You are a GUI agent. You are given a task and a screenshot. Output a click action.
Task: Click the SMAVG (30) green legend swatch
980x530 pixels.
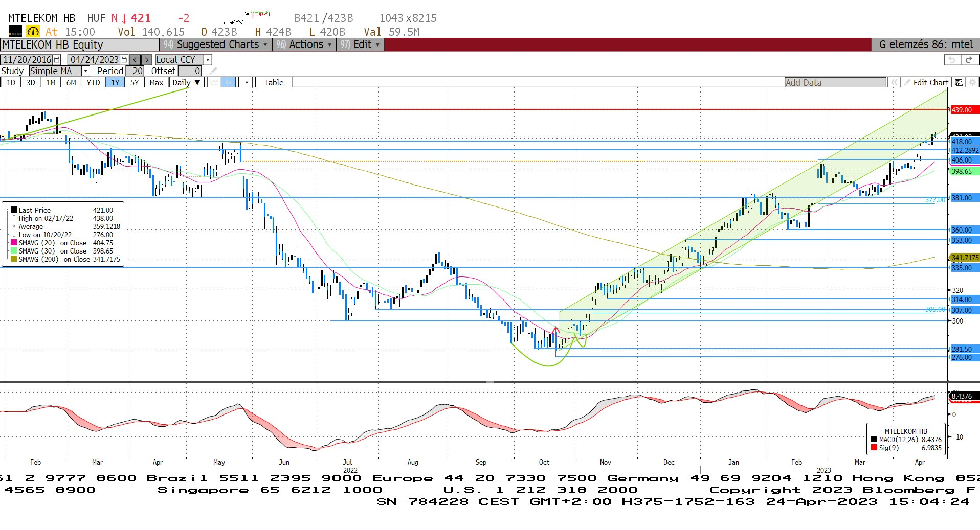[14, 251]
